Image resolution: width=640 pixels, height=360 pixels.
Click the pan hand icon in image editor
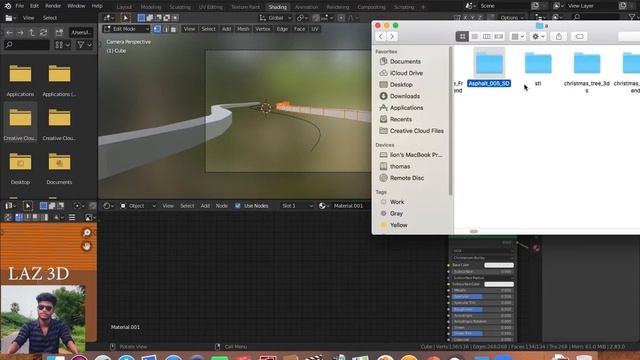coord(87,246)
